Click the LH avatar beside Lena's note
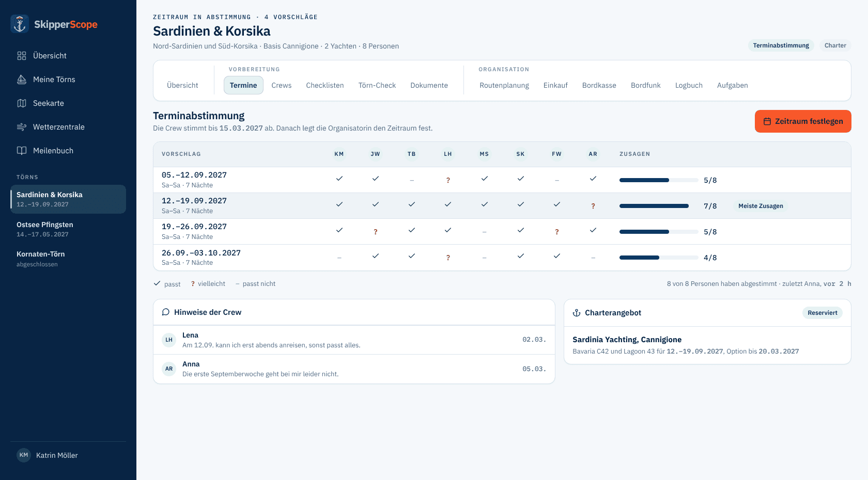The image size is (868, 480). click(x=169, y=340)
